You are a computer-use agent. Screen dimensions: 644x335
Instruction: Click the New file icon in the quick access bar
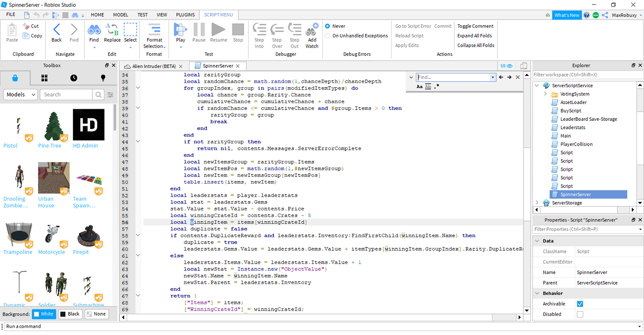(x=27, y=15)
